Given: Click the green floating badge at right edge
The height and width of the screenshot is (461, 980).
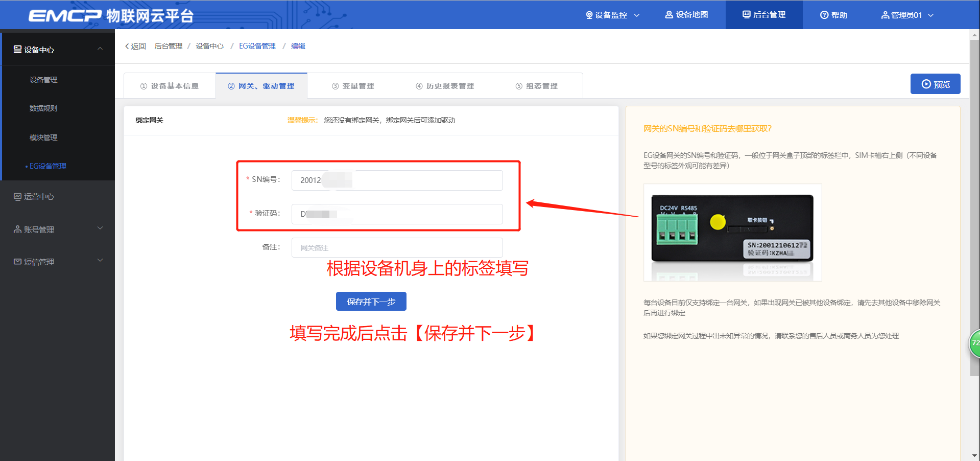Looking at the screenshot, I should 974,343.
